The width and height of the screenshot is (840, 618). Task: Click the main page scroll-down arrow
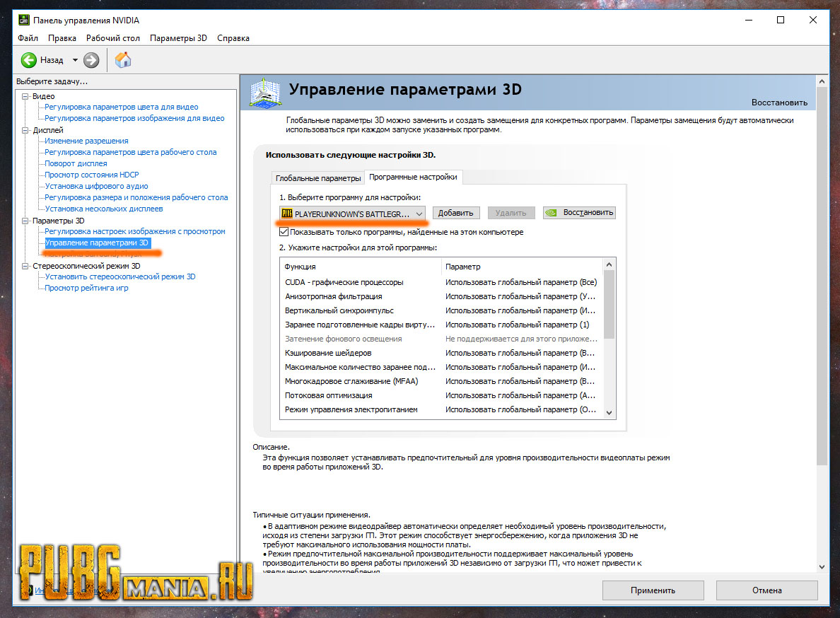click(822, 566)
